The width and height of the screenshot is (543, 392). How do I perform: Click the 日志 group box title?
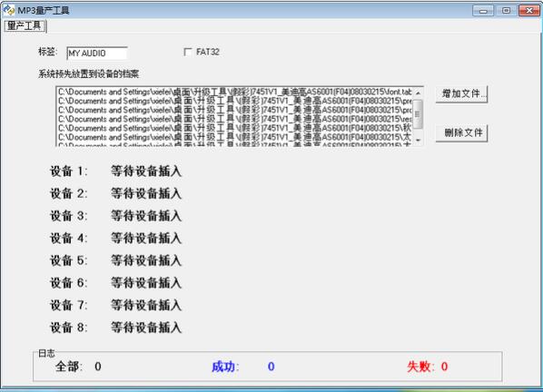coord(46,353)
